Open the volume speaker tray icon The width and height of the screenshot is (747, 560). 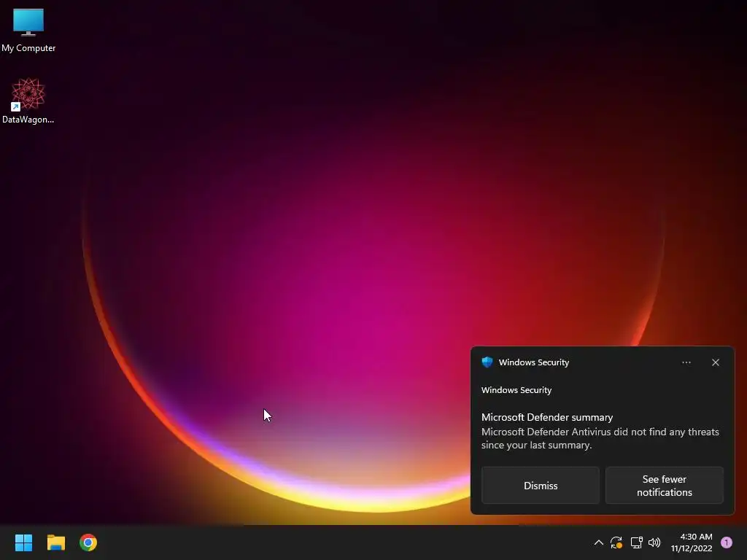(654, 542)
